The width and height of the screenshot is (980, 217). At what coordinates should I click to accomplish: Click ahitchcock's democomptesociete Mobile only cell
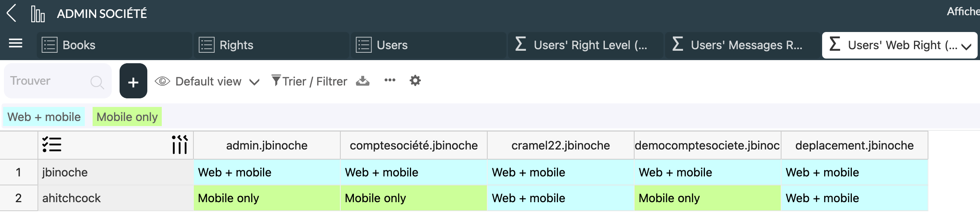(708, 198)
